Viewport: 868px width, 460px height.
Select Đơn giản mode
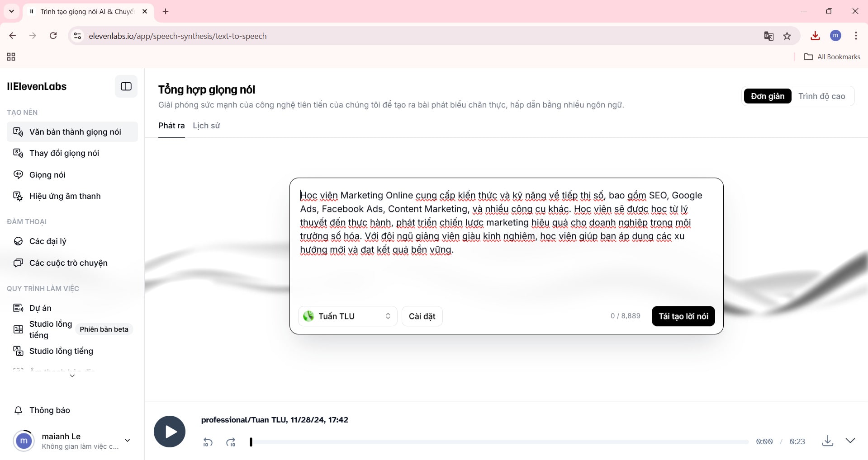tap(768, 96)
